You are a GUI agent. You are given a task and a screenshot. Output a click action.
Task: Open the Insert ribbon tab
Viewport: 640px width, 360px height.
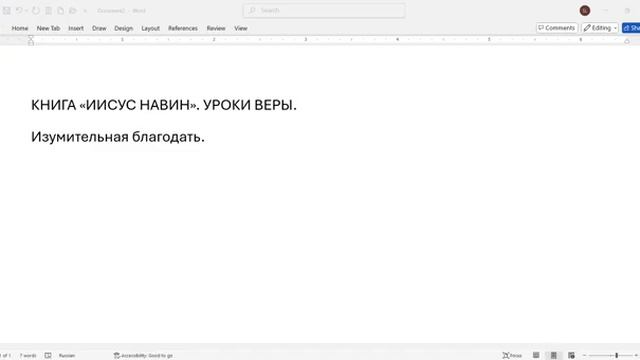point(76,28)
